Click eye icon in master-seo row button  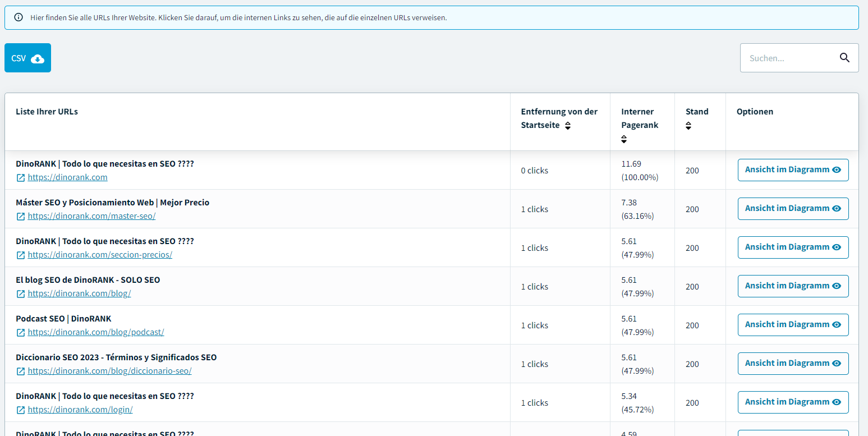pos(837,209)
